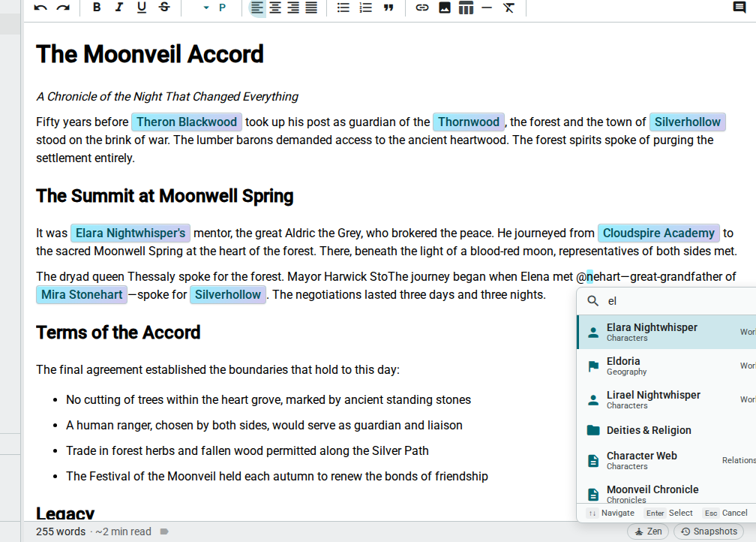This screenshot has width=756, height=542.
Task: Open the Cloudspire Academy mention link
Action: pyautogui.click(x=658, y=233)
